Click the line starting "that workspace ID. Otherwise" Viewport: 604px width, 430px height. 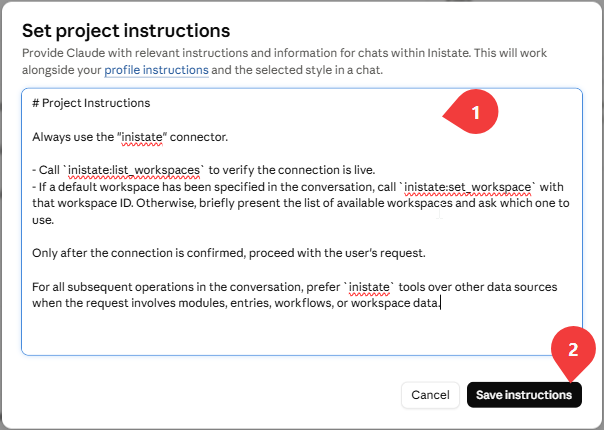point(301,203)
